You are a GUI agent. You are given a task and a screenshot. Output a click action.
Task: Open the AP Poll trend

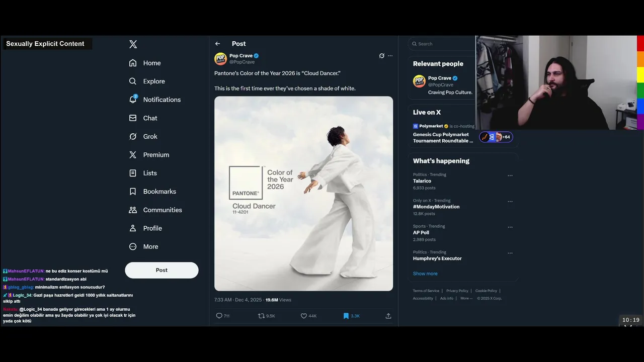pos(421,233)
